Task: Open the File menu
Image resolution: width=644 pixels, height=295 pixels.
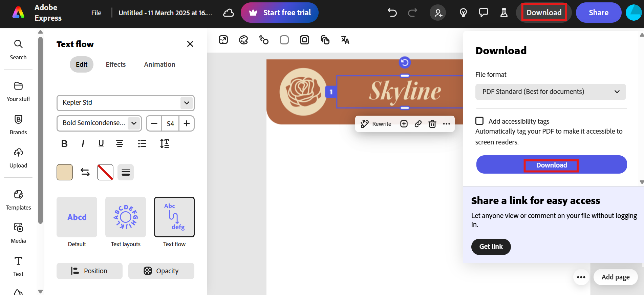Action: pos(96,13)
